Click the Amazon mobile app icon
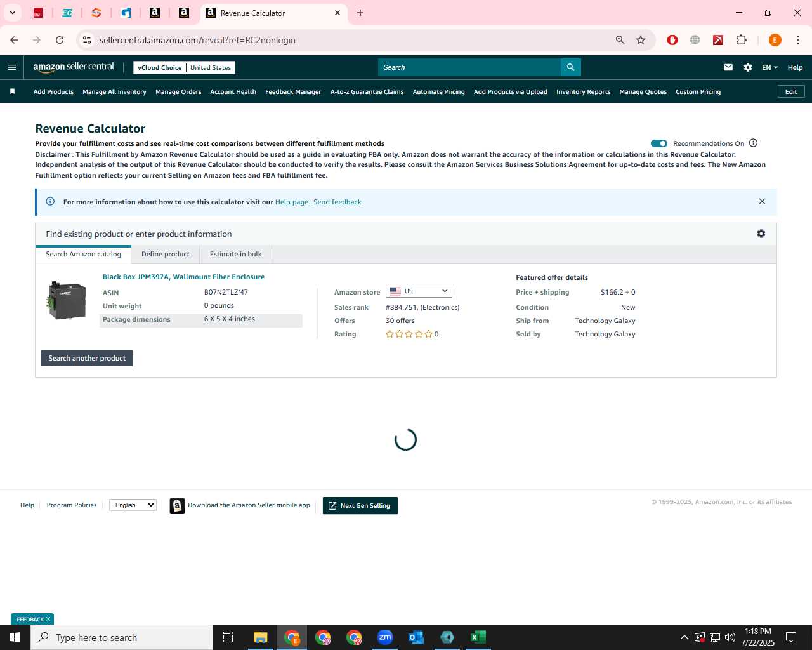The image size is (812, 650). coord(178,505)
